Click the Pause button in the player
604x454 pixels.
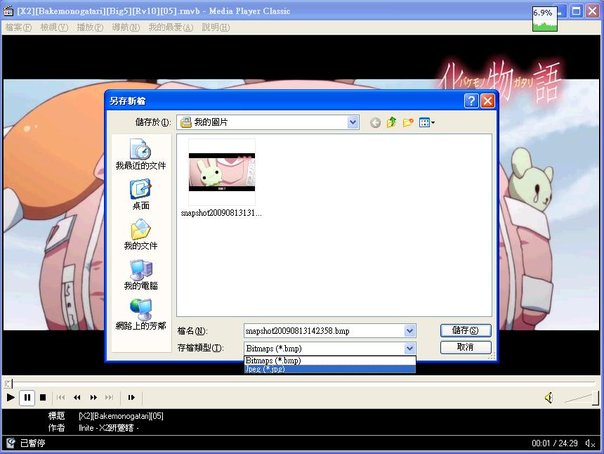(x=27, y=397)
